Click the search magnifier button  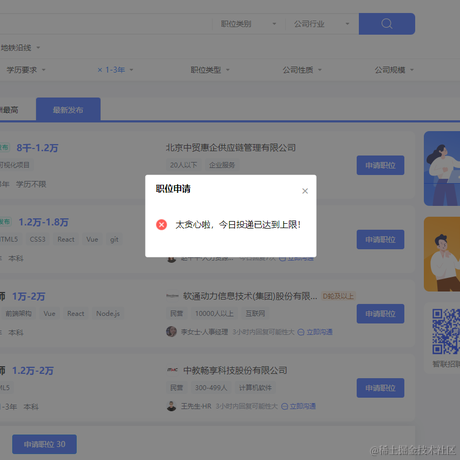coord(387,24)
